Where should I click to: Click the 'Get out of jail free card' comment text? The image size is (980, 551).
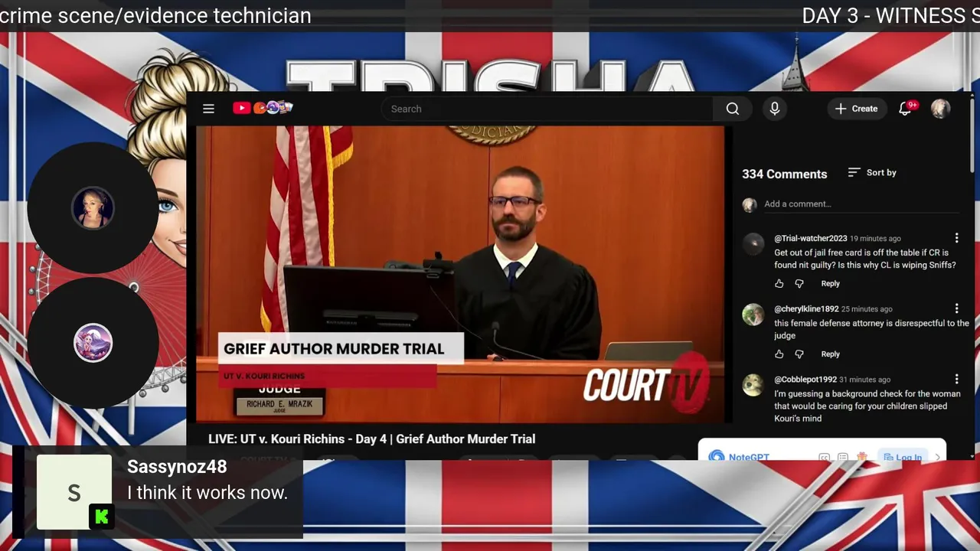click(865, 259)
